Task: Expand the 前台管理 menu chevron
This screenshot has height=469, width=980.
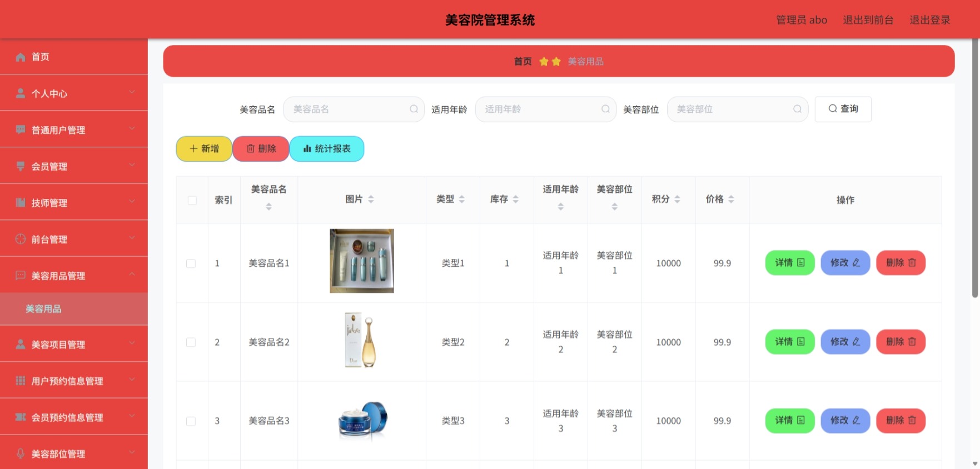Action: pyautogui.click(x=132, y=237)
